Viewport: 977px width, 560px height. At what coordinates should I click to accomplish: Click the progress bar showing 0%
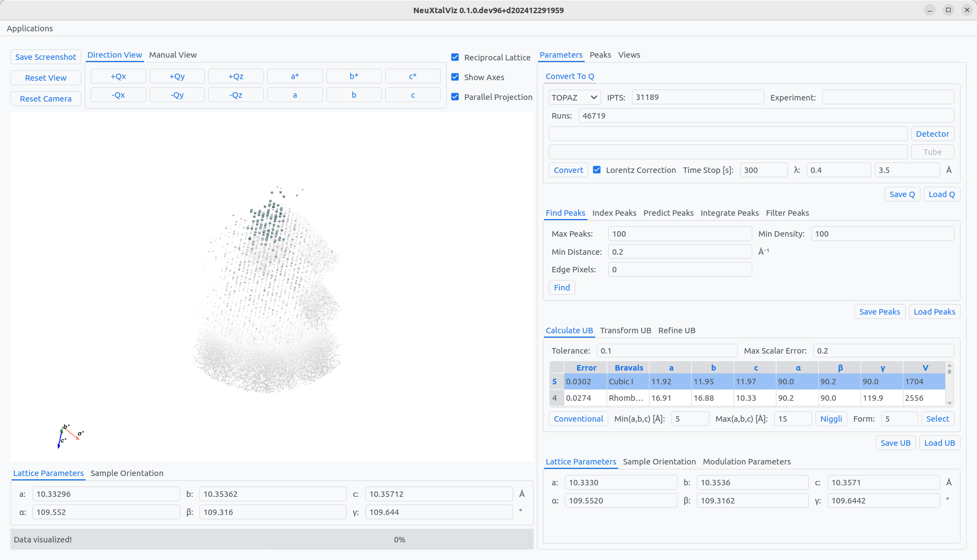[399, 539]
